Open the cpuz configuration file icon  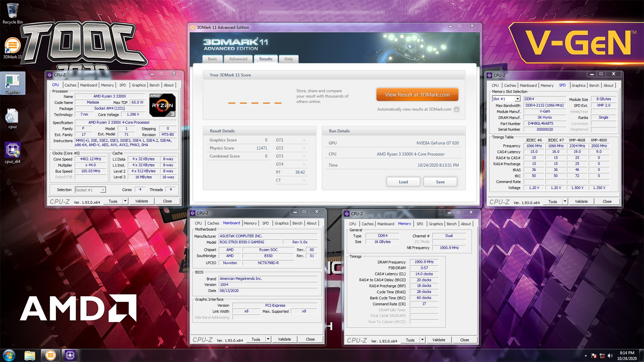[12, 118]
